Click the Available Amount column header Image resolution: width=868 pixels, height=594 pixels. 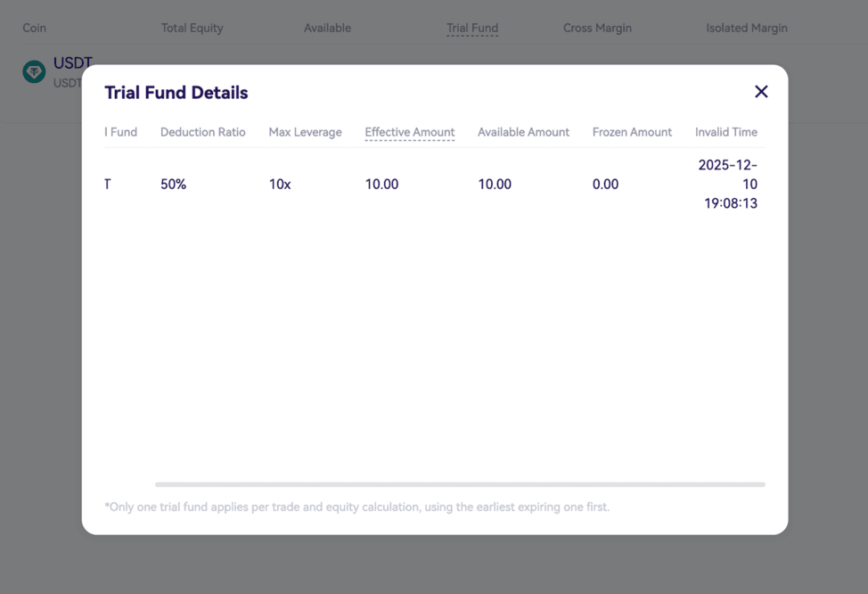point(523,132)
